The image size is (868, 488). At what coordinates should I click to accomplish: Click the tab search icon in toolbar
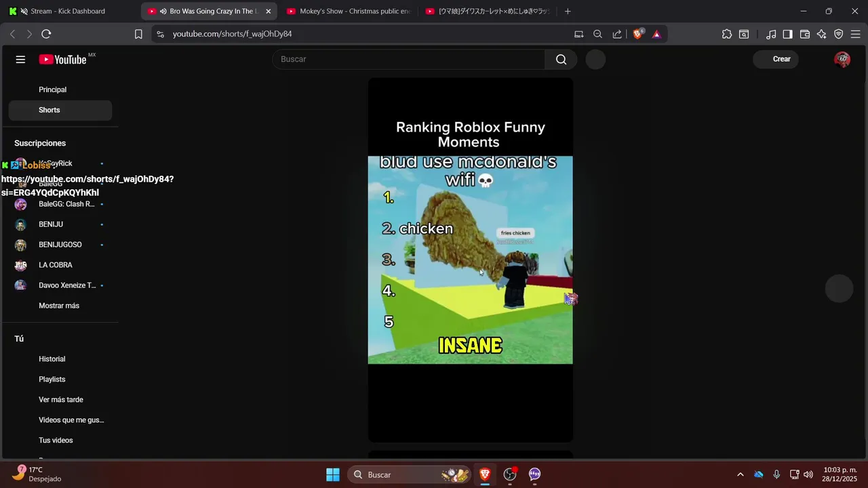click(744, 34)
